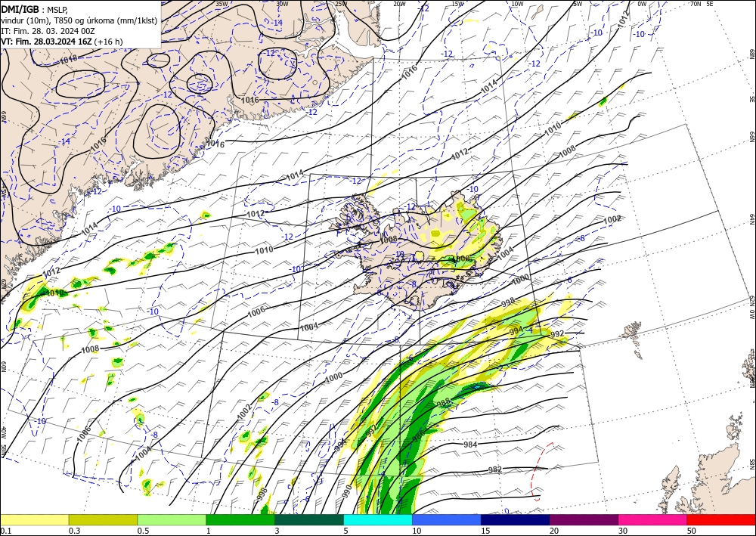Select the pink 30–50 mm legend segment

pyautogui.click(x=653, y=519)
